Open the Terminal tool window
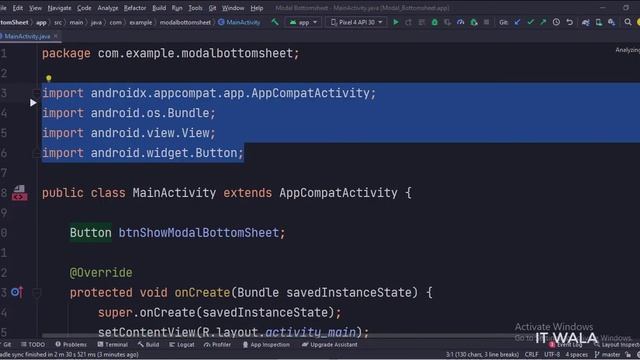 (113, 344)
